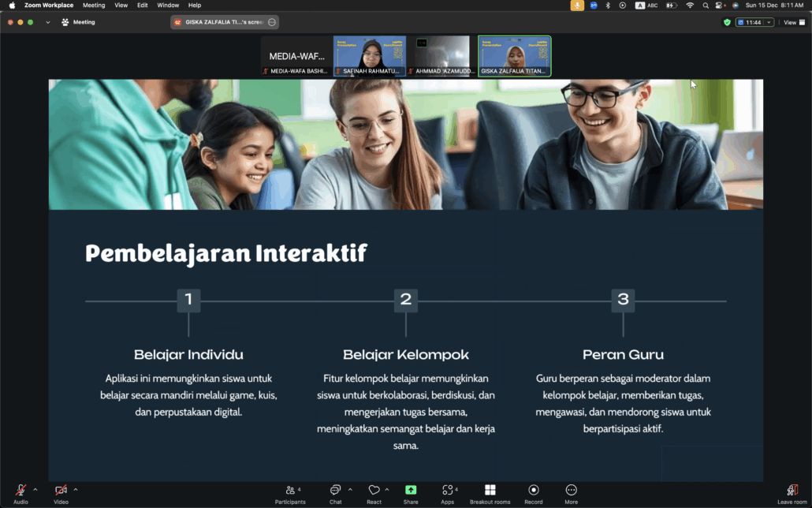812x508 pixels.
Task: Expand chat options chevron beside Chat
Action: coord(350,490)
